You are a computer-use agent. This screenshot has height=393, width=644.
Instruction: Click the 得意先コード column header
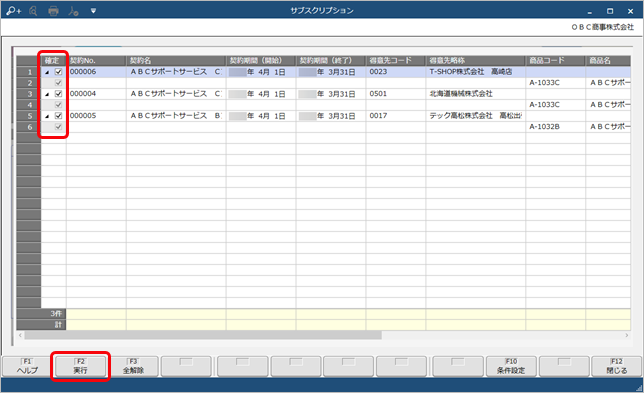tap(396, 61)
